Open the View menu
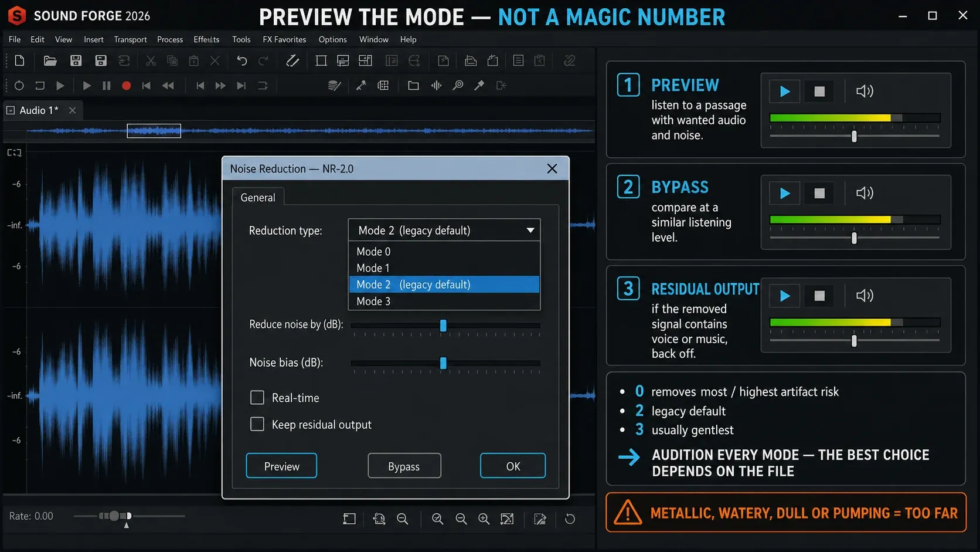The height and width of the screenshot is (552, 980). [63, 39]
